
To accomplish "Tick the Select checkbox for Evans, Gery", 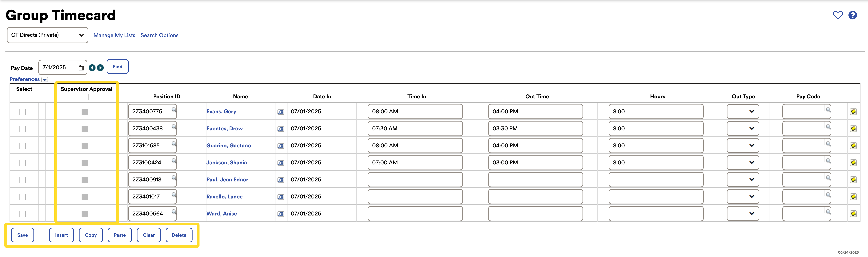I will click(x=23, y=112).
